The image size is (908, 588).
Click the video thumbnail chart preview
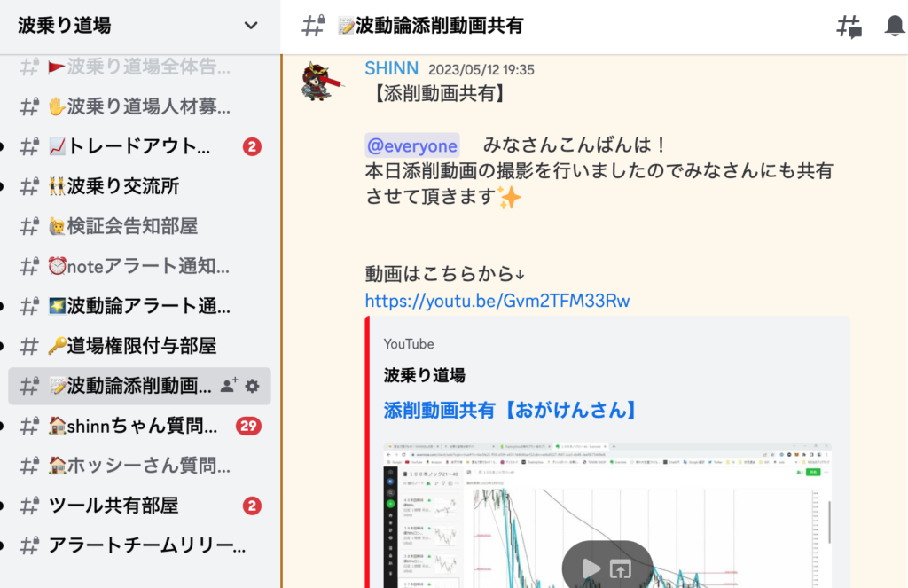(x=608, y=515)
